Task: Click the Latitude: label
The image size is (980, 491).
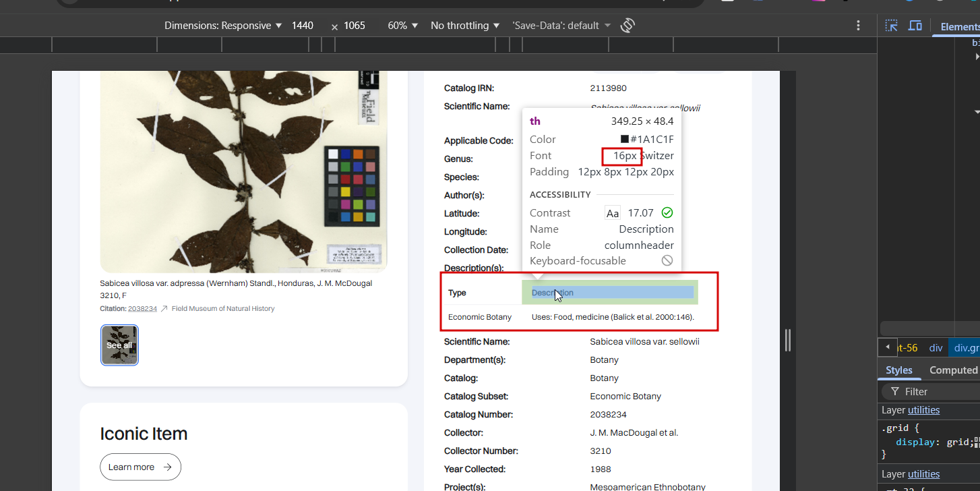Action: (462, 214)
